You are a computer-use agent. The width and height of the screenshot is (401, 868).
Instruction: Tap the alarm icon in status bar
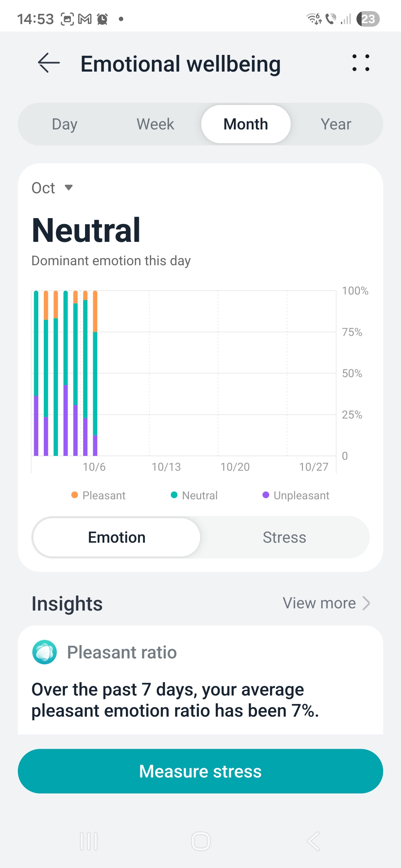click(x=102, y=19)
